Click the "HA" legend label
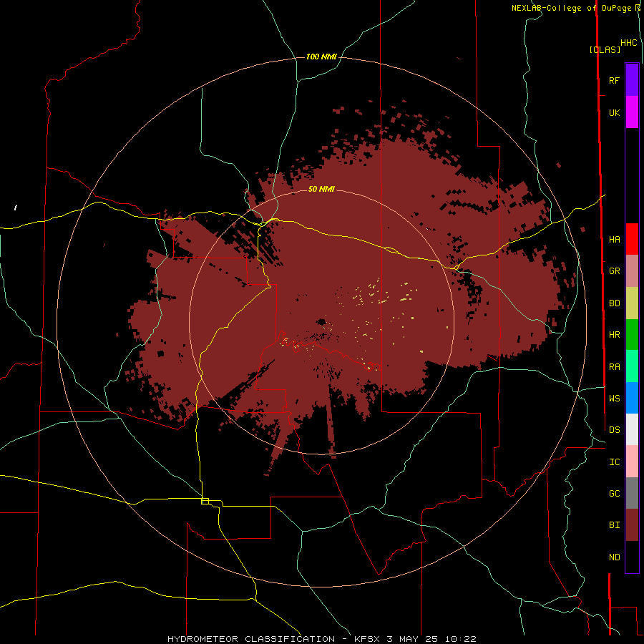This screenshot has width=644, height=644. (x=614, y=239)
